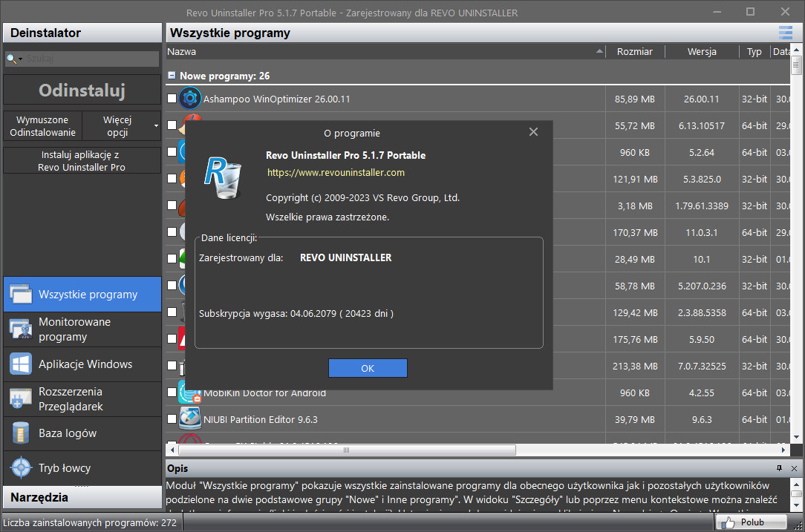Click the Tryb łowcy crosshair icon
Screen dimensions: 805x532
point(21,468)
